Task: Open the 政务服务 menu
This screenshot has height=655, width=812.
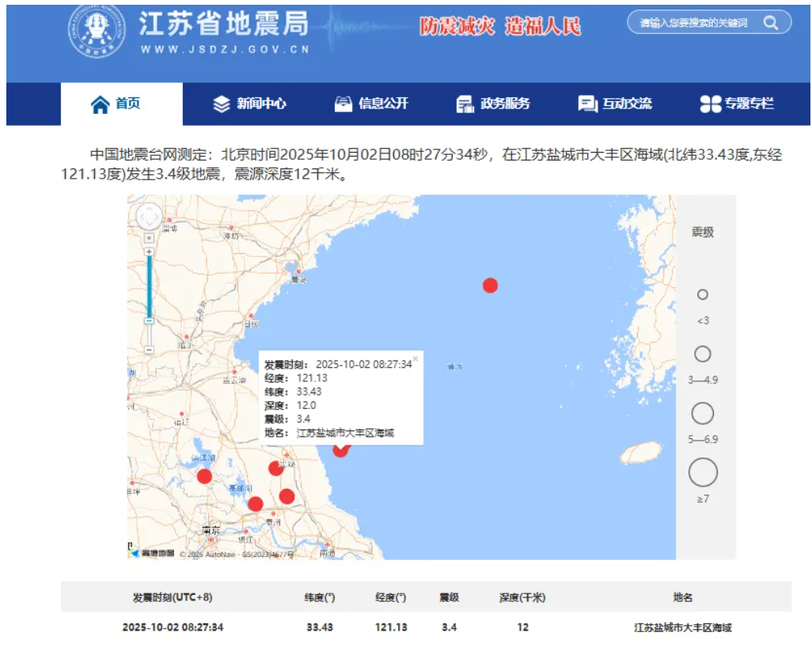Action: click(493, 104)
